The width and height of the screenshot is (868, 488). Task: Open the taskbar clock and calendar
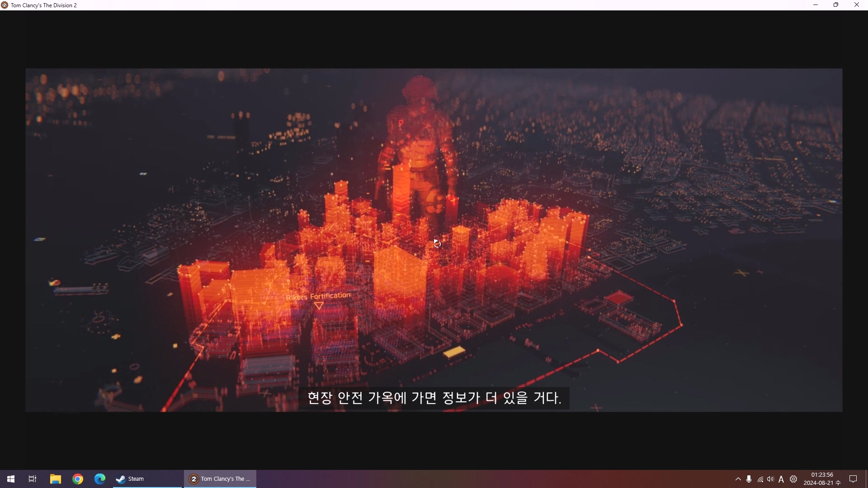[x=822, y=479]
